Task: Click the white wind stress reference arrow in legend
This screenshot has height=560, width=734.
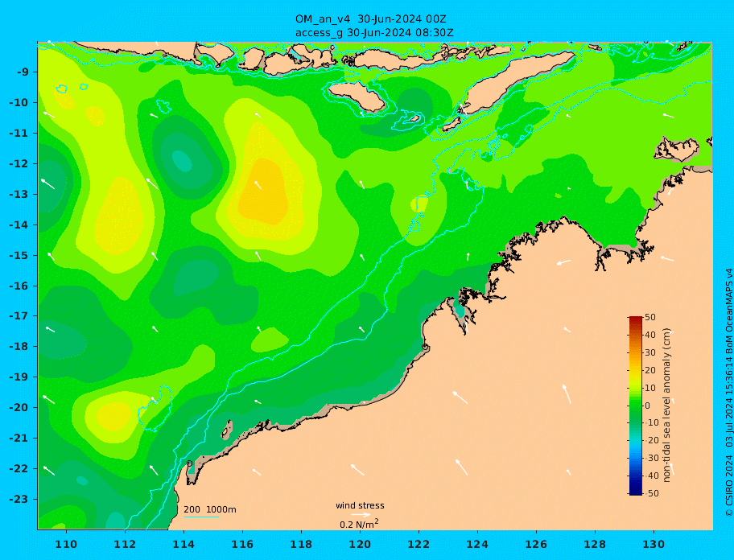Action: click(361, 515)
